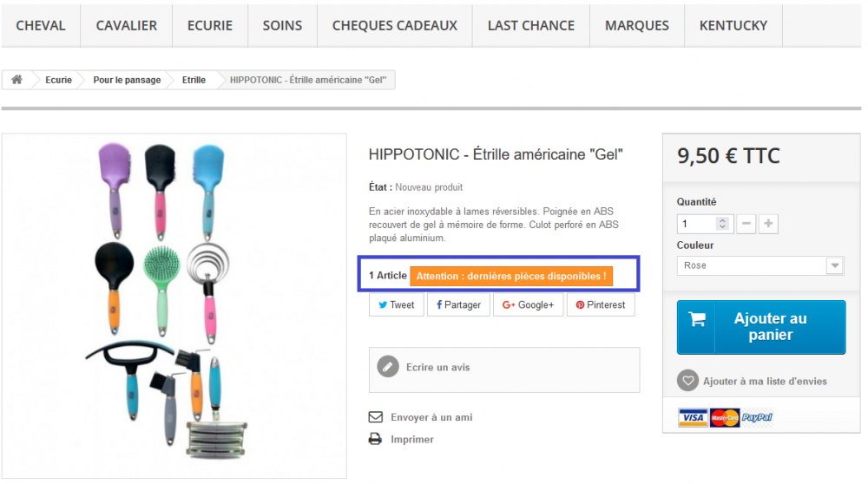
Task: Click the Etrille breadcrumb link
Action: (194, 80)
